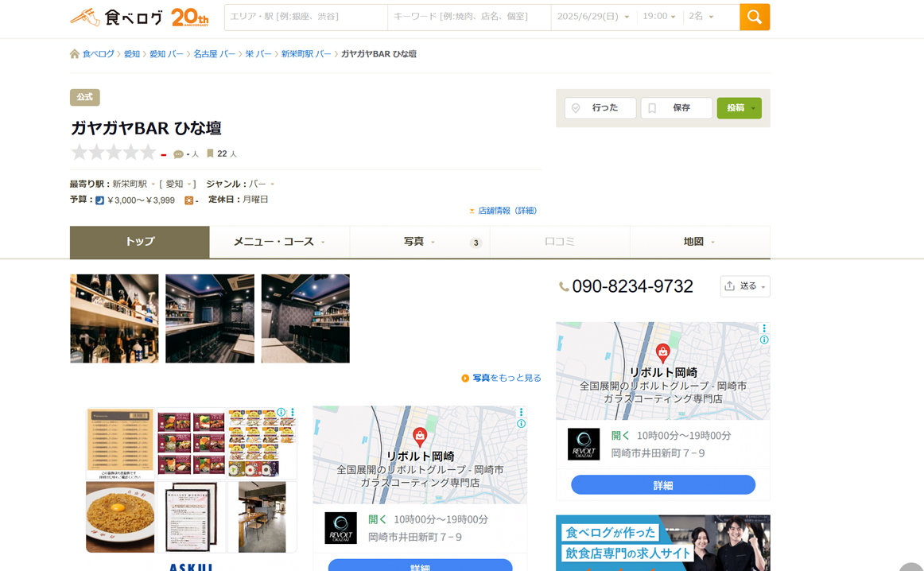
Task: Click the REVOLT logo in sidebar ad
Action: 583,445
